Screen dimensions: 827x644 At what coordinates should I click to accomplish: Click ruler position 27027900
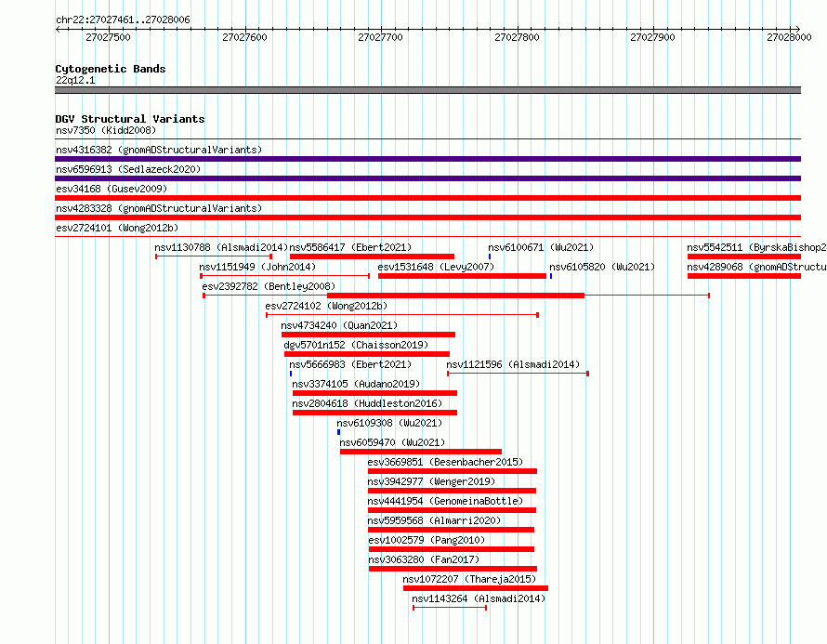(x=652, y=37)
